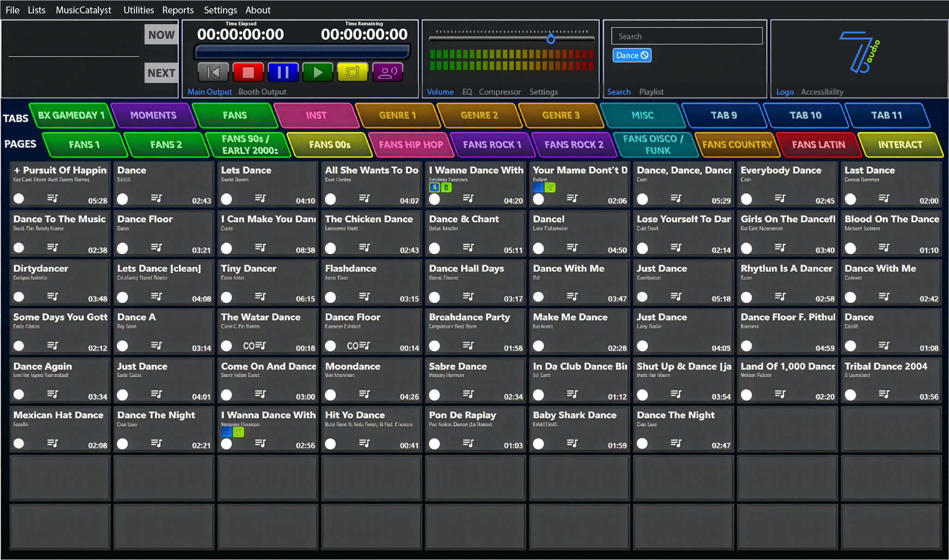Screen dimensions: 949x560
Task: Click the queue icon on The Watar Dance tile
Action: click(260, 345)
